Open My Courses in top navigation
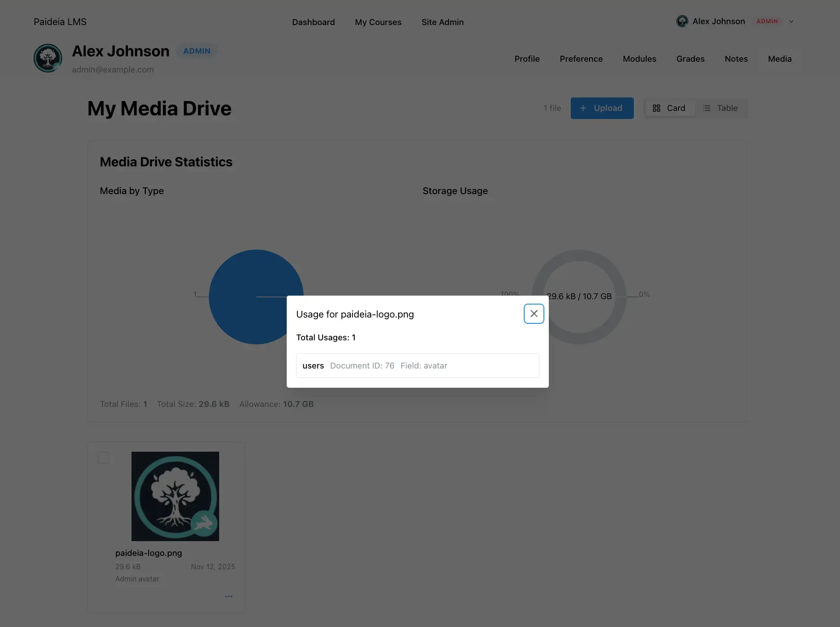The height and width of the screenshot is (627, 840). pyautogui.click(x=378, y=22)
